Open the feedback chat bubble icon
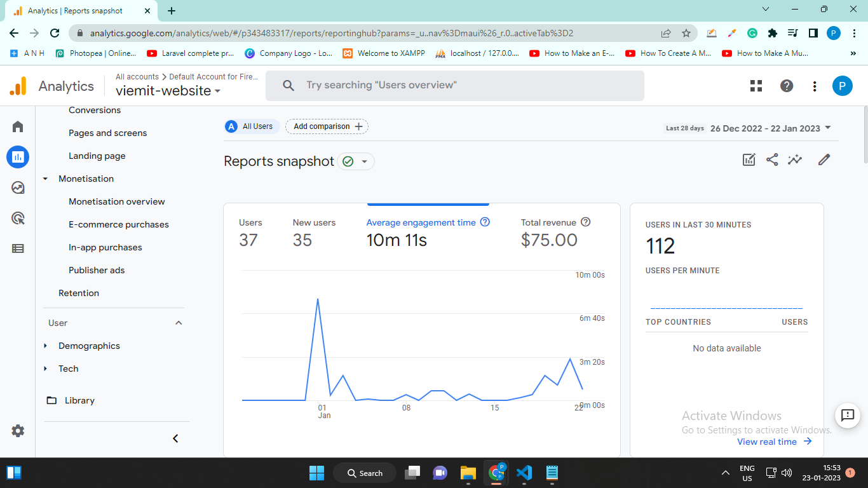The height and width of the screenshot is (488, 868). coord(847,416)
